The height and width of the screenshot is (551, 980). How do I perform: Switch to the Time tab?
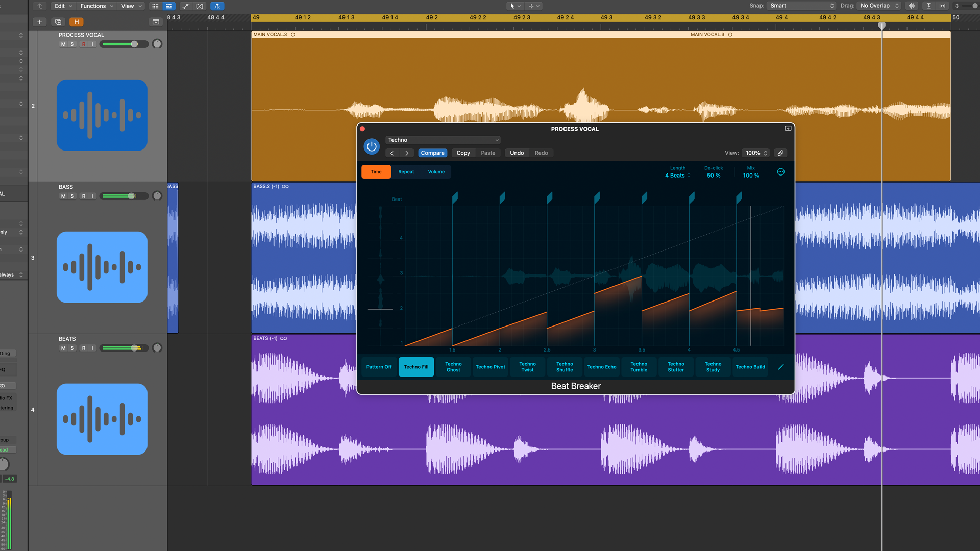pyautogui.click(x=376, y=172)
